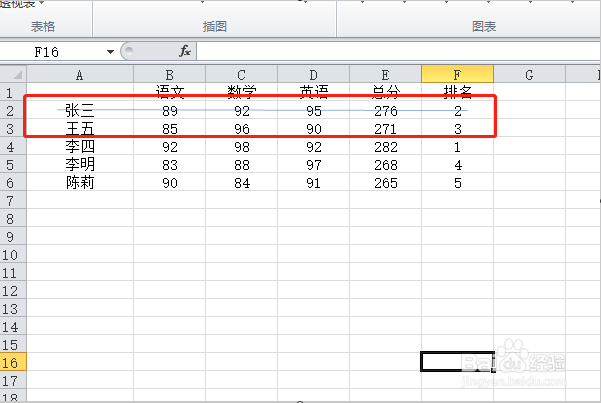Click total score cell 265
The height and width of the screenshot is (403, 601).
coord(385,183)
